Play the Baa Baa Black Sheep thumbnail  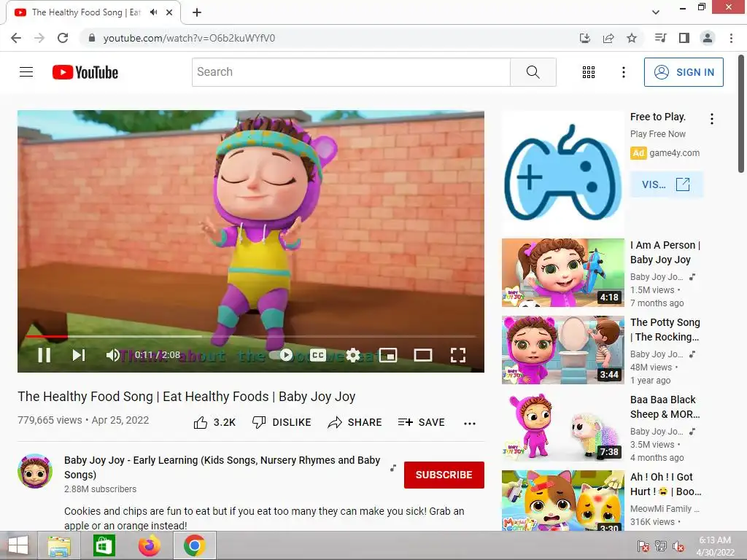(x=562, y=427)
